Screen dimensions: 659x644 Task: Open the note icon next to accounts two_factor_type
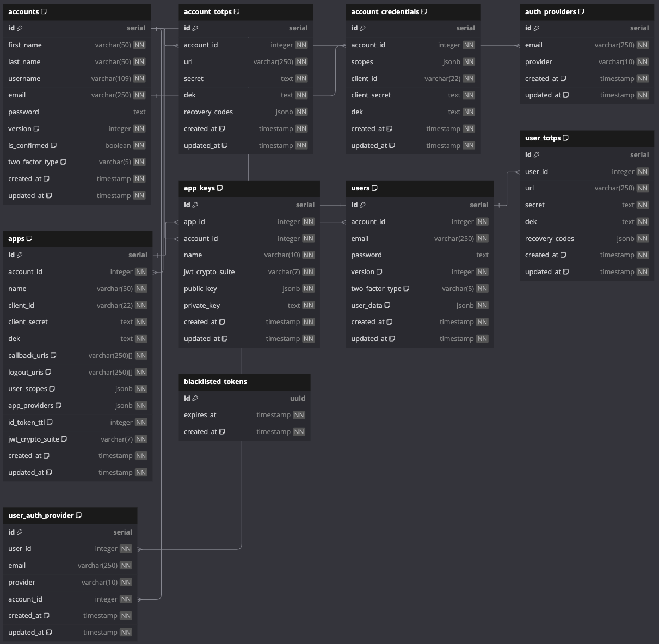[x=64, y=162]
